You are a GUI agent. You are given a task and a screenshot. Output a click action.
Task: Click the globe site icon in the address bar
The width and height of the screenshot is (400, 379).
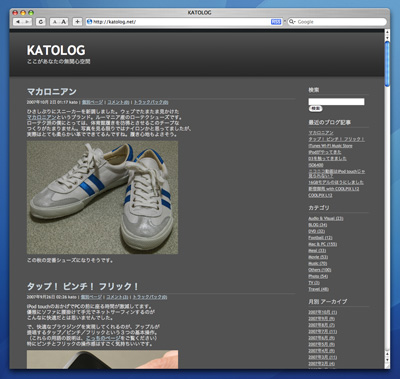coord(89,22)
